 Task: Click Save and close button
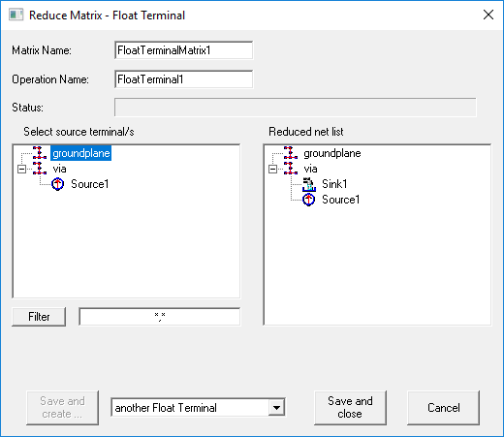[x=350, y=408]
